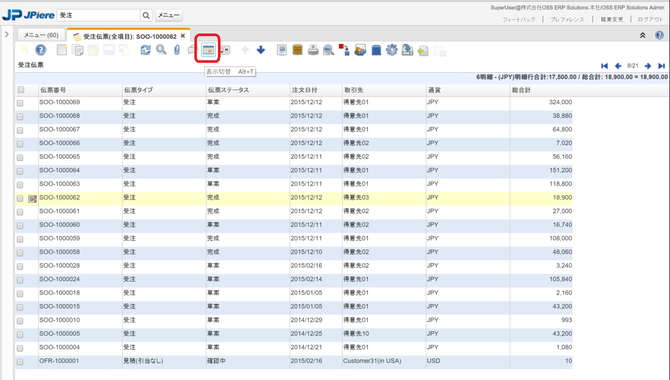Toggle the select-all header checkbox

pyautogui.click(x=21, y=90)
